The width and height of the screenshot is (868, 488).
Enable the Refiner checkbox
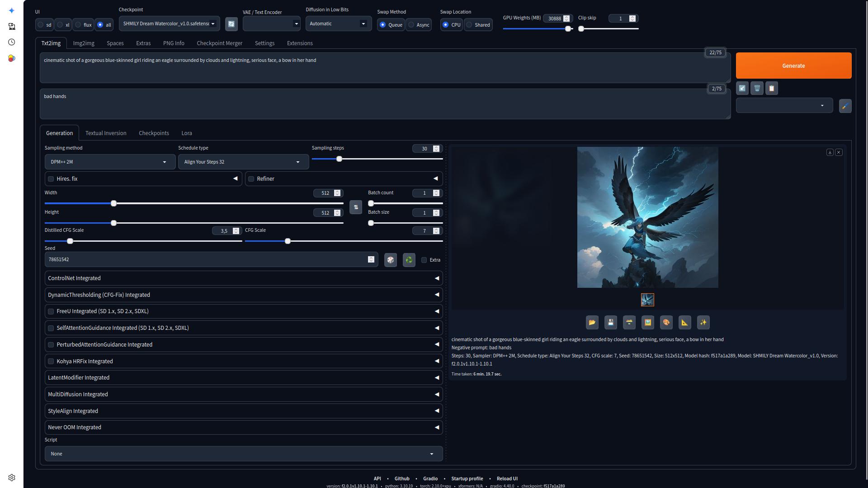pyautogui.click(x=251, y=179)
